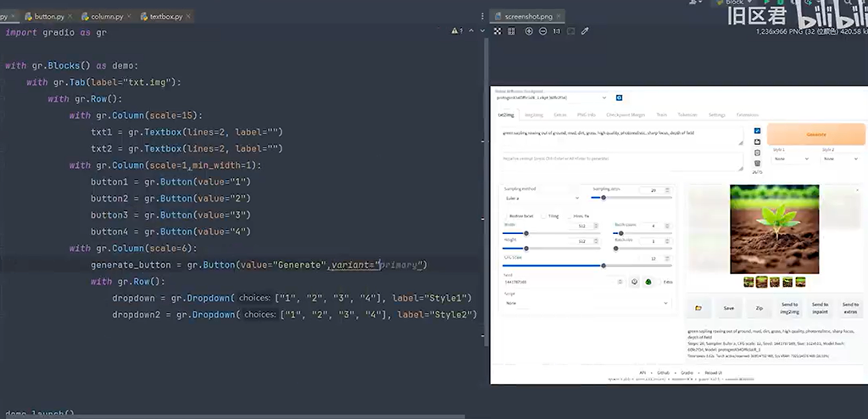868x419 pixels.
Task: Click the random seed dice icon
Action: [x=634, y=282]
